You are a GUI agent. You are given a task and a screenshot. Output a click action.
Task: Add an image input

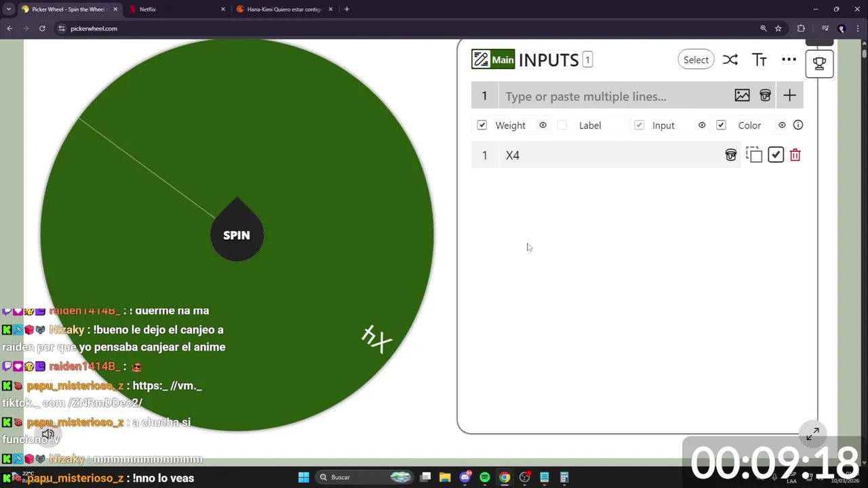coord(742,96)
